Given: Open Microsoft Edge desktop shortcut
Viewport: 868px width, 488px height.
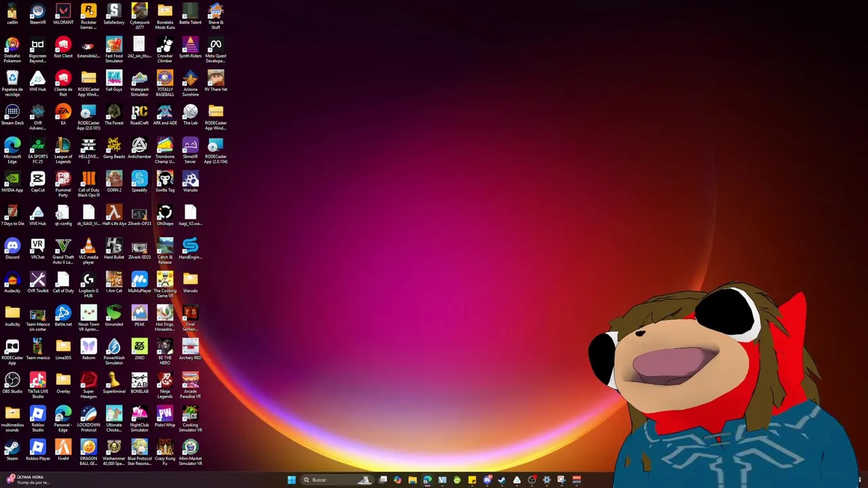Looking at the screenshot, I should tap(12, 150).
